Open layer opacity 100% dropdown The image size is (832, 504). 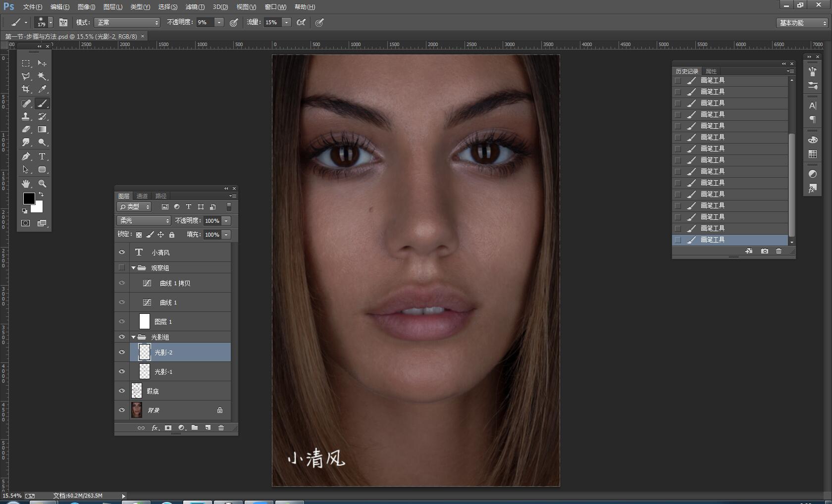click(226, 221)
